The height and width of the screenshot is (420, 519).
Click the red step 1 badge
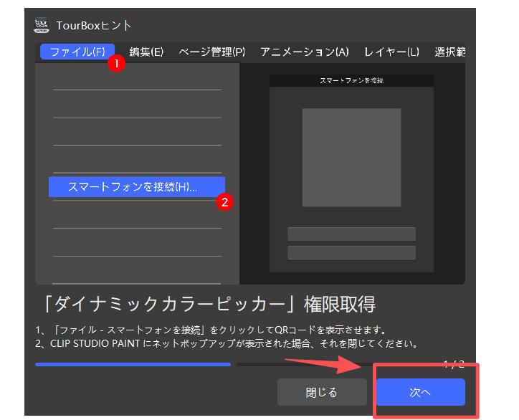[x=116, y=63]
